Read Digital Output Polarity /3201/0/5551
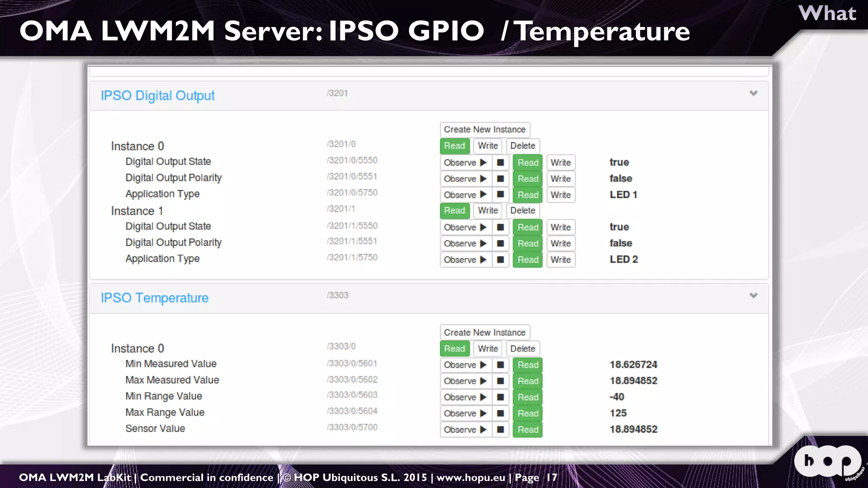868x488 pixels. click(528, 179)
